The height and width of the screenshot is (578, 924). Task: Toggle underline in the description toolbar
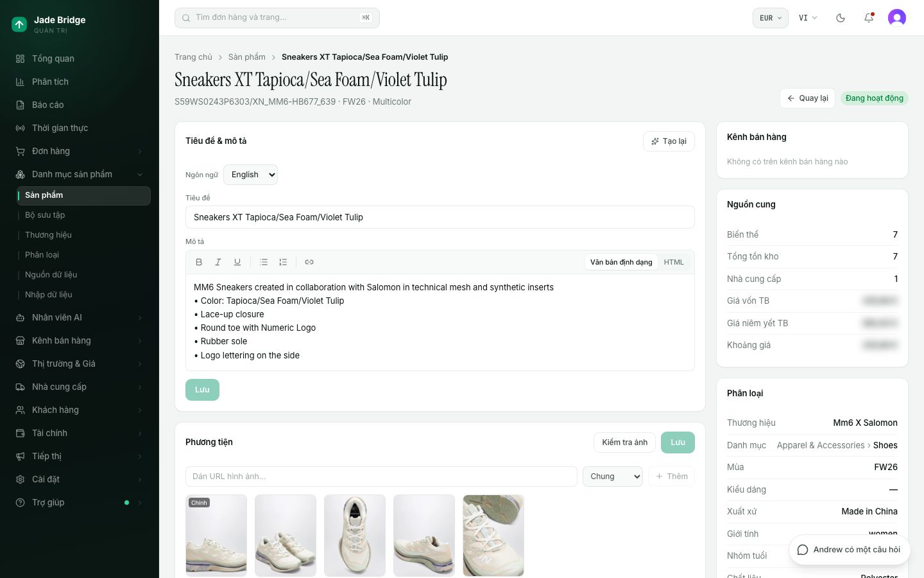tap(237, 262)
